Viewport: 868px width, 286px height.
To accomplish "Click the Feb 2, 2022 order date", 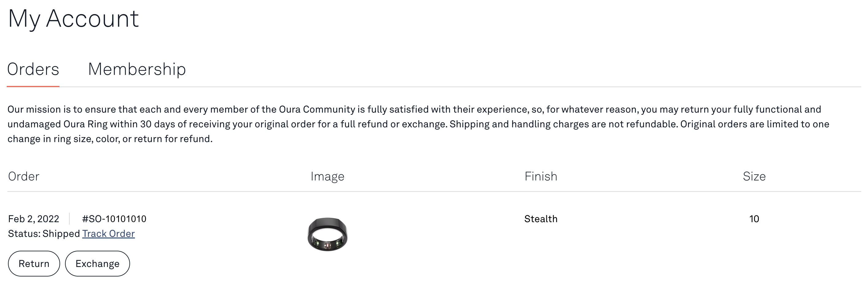I will (x=34, y=219).
